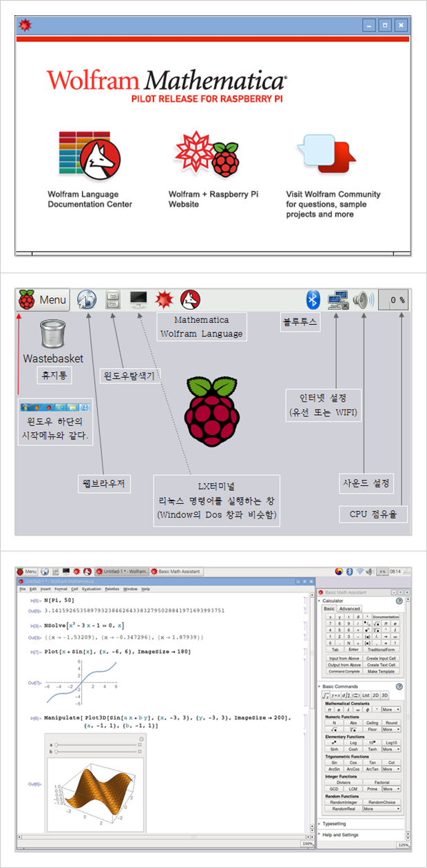Click the Make Template button
This screenshot has height=868, width=427.
coord(381,671)
